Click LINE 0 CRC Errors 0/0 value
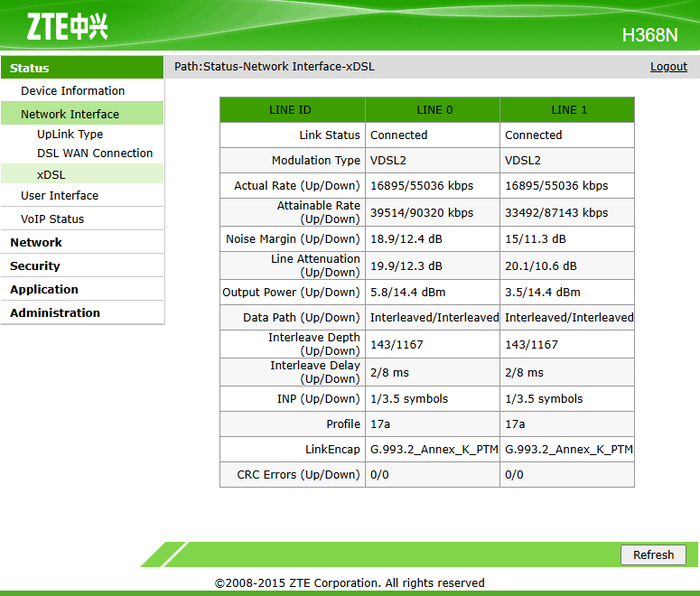700x596 pixels. coord(379,475)
